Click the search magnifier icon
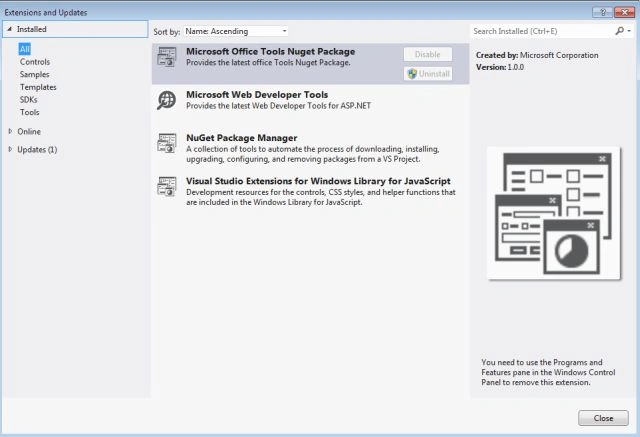 (x=620, y=31)
